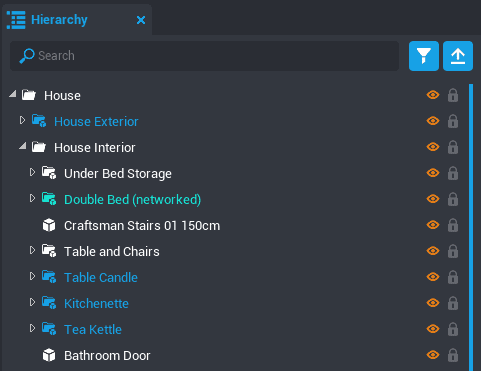Image resolution: width=481 pixels, height=371 pixels.
Task: Switch to the Hierarchy tab
Action: tap(59, 20)
